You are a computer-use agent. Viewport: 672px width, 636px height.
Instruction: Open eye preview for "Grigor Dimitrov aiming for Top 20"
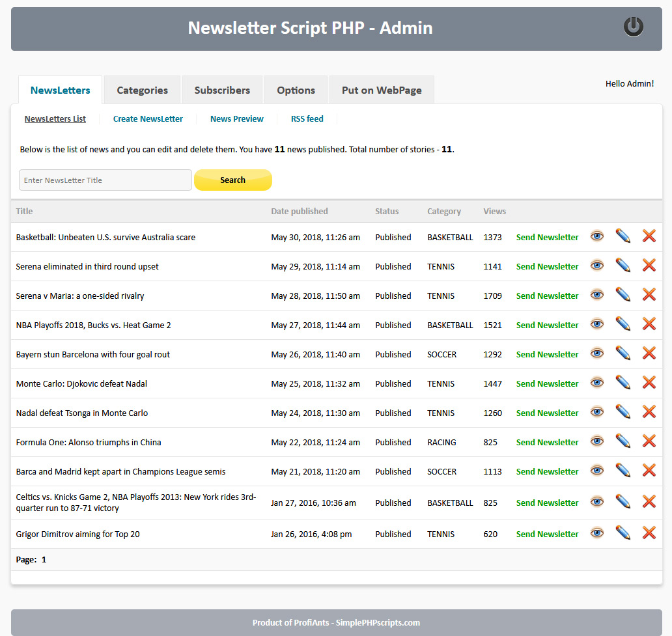point(596,532)
